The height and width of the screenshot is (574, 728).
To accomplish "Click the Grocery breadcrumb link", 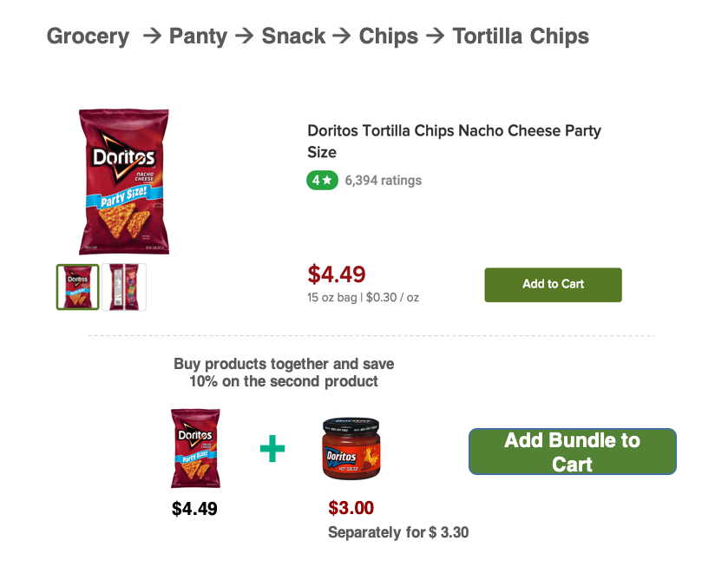I will [88, 36].
